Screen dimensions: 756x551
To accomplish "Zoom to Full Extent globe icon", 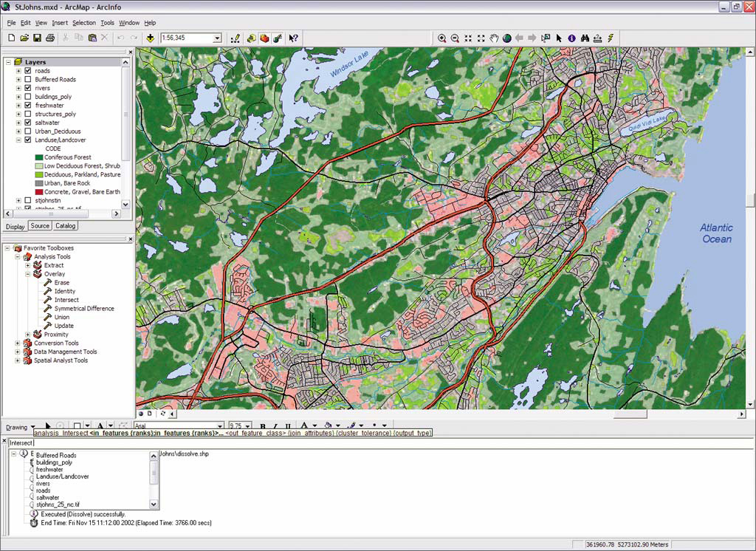I will point(506,38).
